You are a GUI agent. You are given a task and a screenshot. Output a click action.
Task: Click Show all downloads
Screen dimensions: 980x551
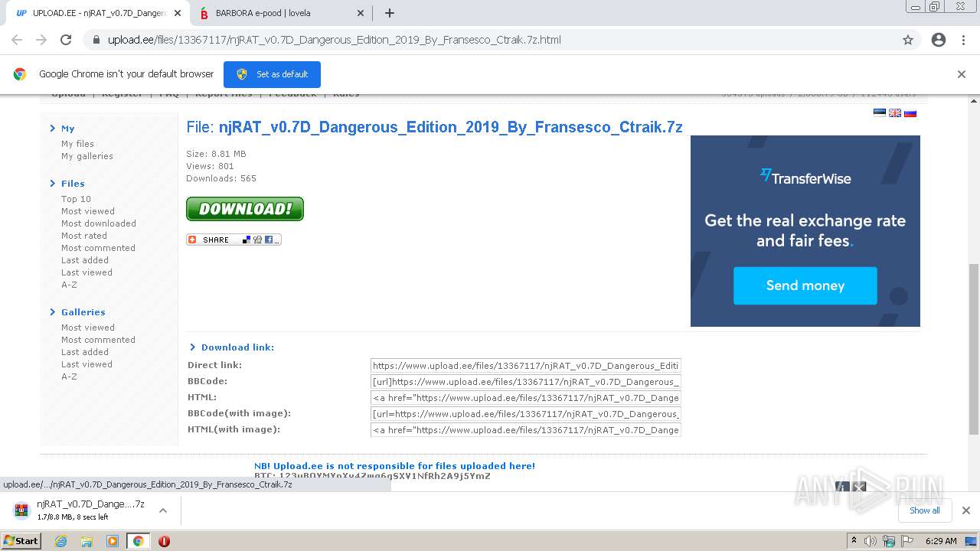[925, 510]
